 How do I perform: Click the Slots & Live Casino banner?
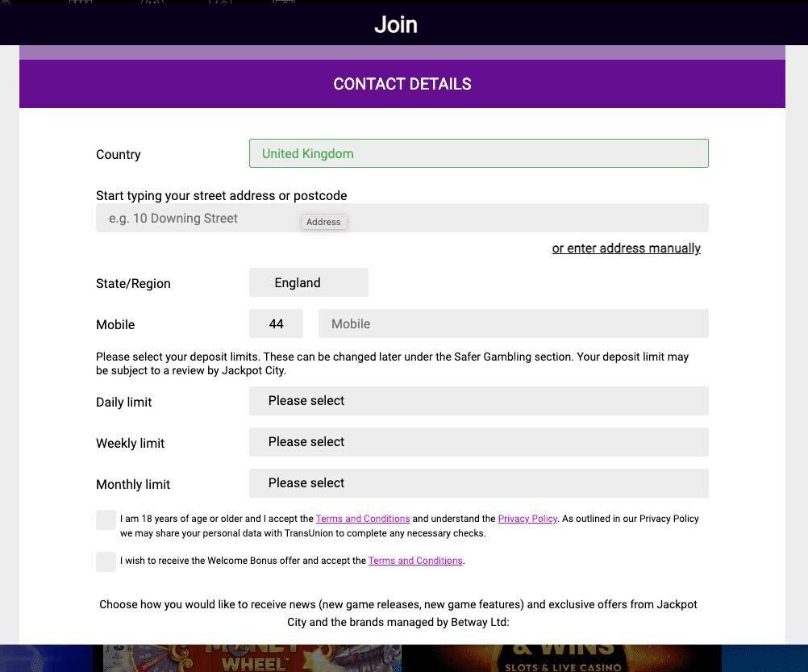pyautogui.click(x=562, y=657)
